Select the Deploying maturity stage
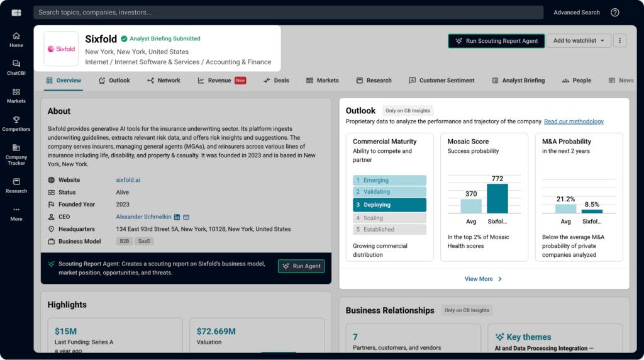644x360 pixels. pos(389,205)
